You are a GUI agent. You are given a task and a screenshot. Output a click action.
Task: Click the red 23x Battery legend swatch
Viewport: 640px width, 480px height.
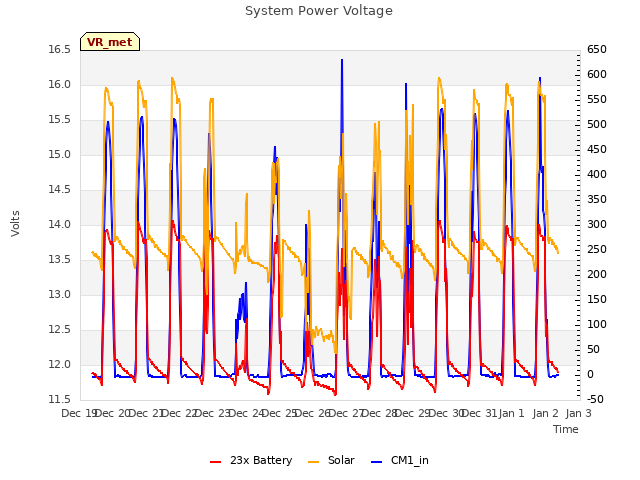215,462
